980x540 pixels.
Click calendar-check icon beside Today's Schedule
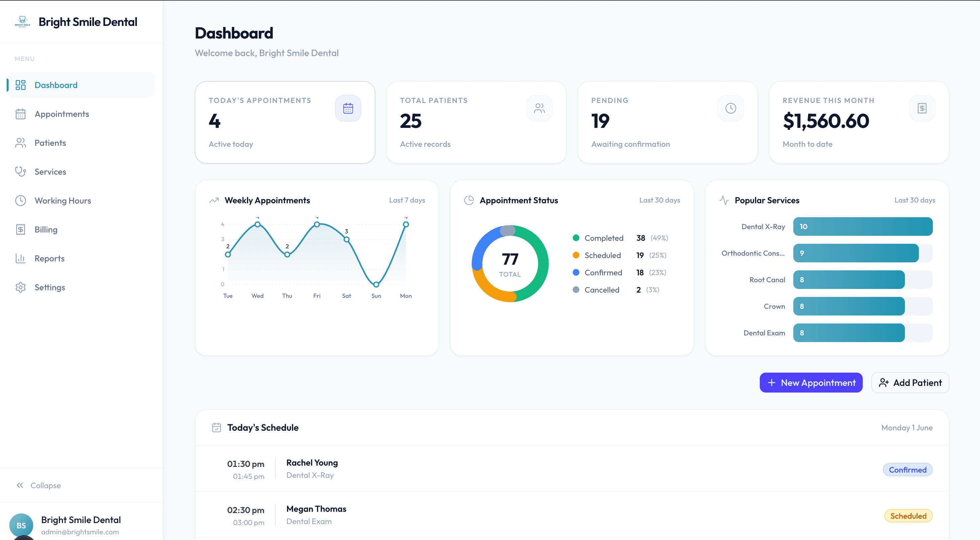point(217,427)
